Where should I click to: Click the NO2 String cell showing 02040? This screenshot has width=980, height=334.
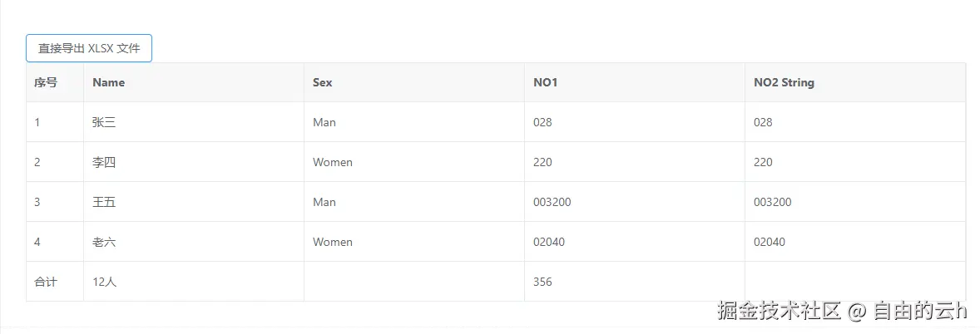770,242
